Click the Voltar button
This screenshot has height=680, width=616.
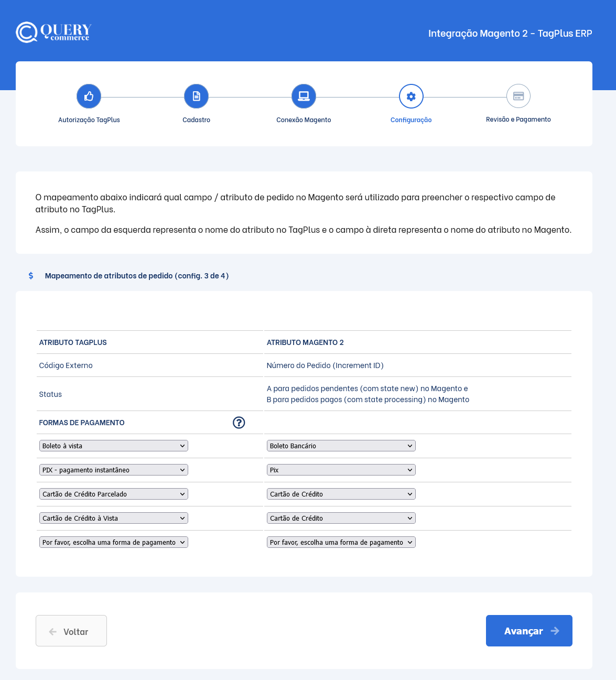pos(71,631)
